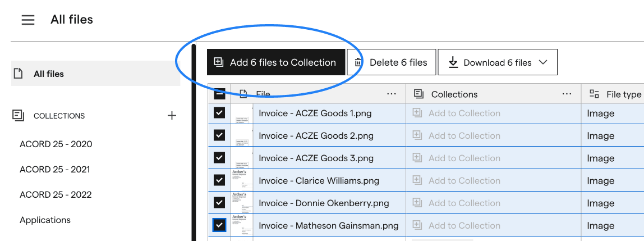Toggle the select-all header checkbox
Viewport: 644px width, 241px height.
(x=219, y=94)
